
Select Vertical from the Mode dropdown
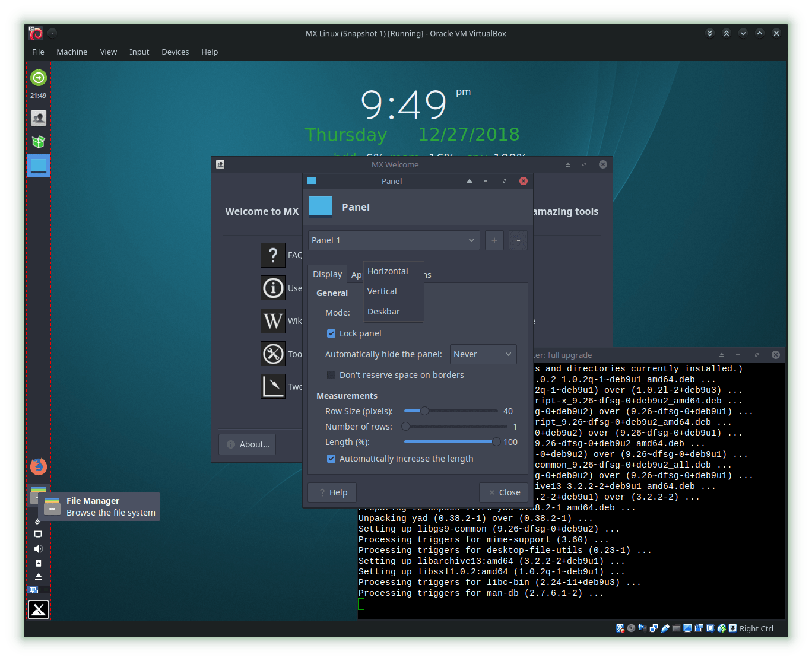click(382, 291)
